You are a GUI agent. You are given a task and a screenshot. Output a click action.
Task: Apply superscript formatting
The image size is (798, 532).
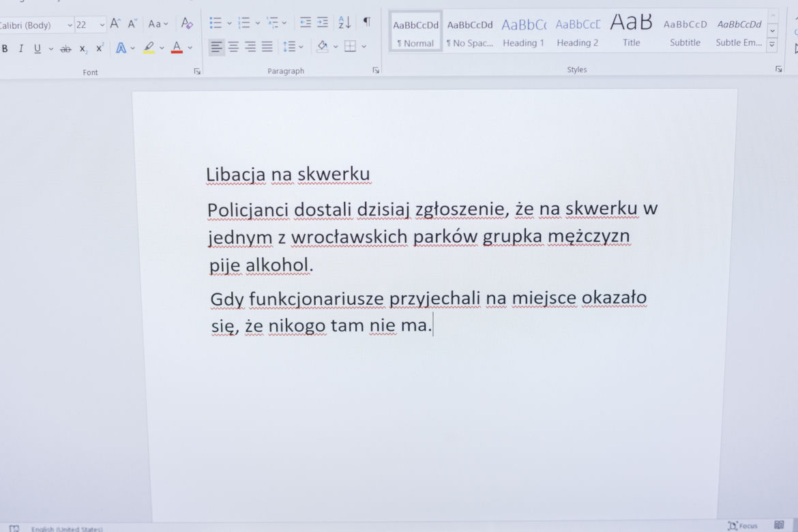pyautogui.click(x=100, y=48)
